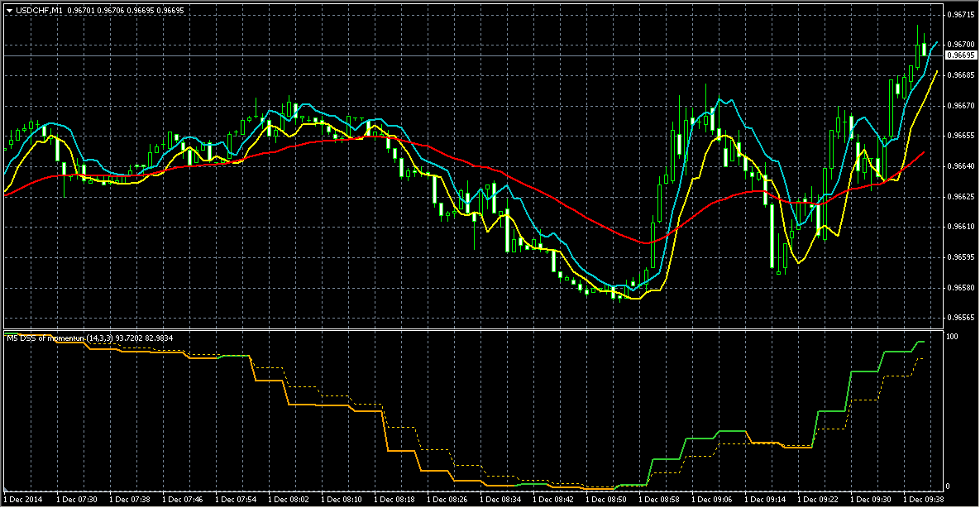Click the 1 Dec 2014 date label

[25, 500]
